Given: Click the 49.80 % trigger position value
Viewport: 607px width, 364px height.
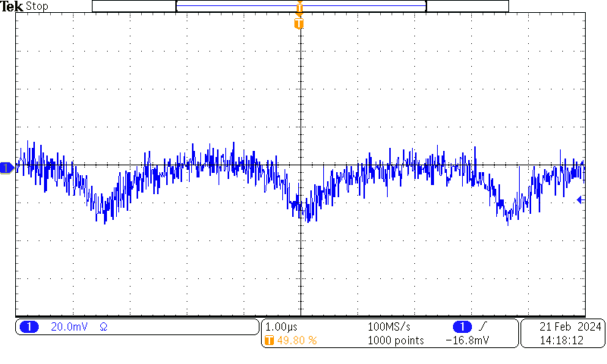Looking at the screenshot, I should (x=297, y=340).
